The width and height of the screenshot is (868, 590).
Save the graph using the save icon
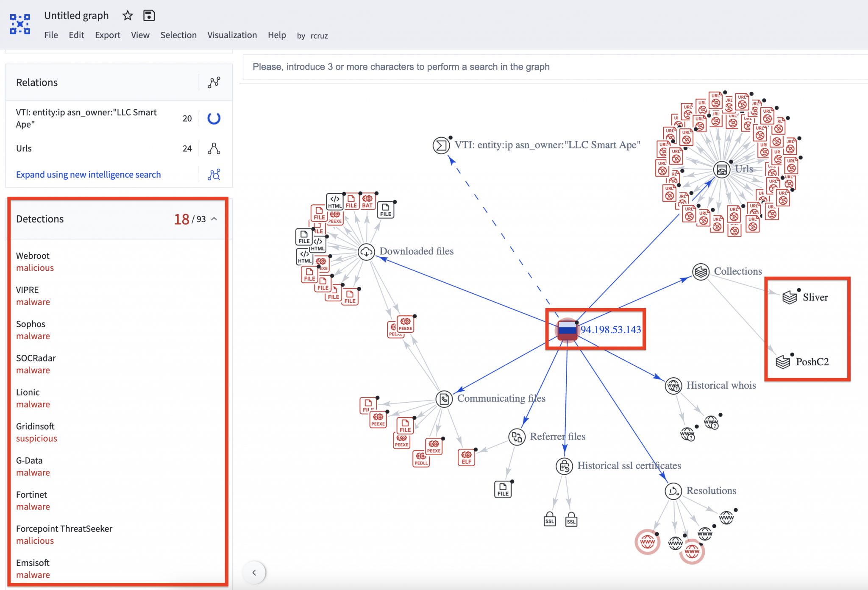(149, 16)
